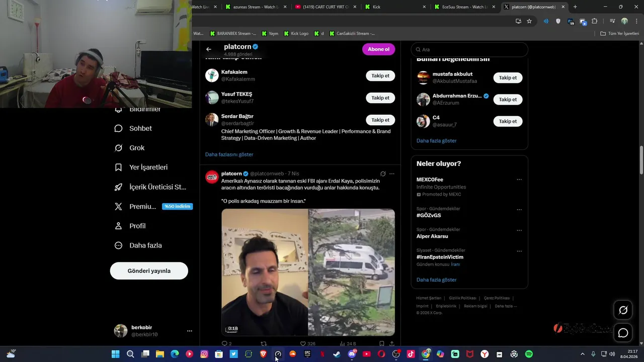
Task: Open the browser extensions puzzle icon
Action: point(595,21)
